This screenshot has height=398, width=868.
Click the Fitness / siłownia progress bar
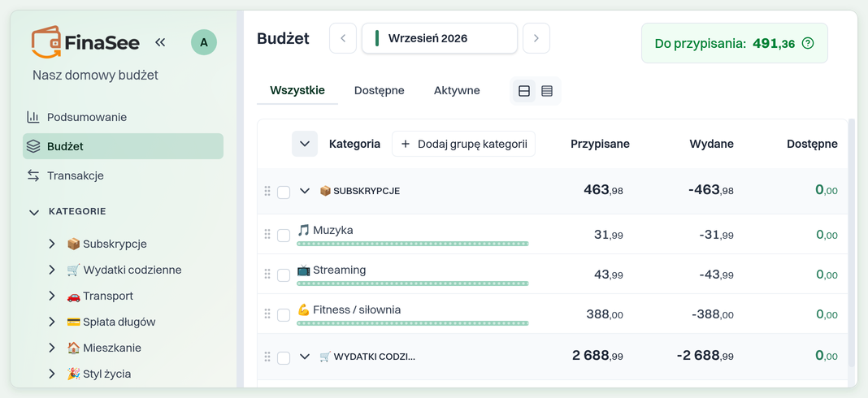[x=412, y=323]
